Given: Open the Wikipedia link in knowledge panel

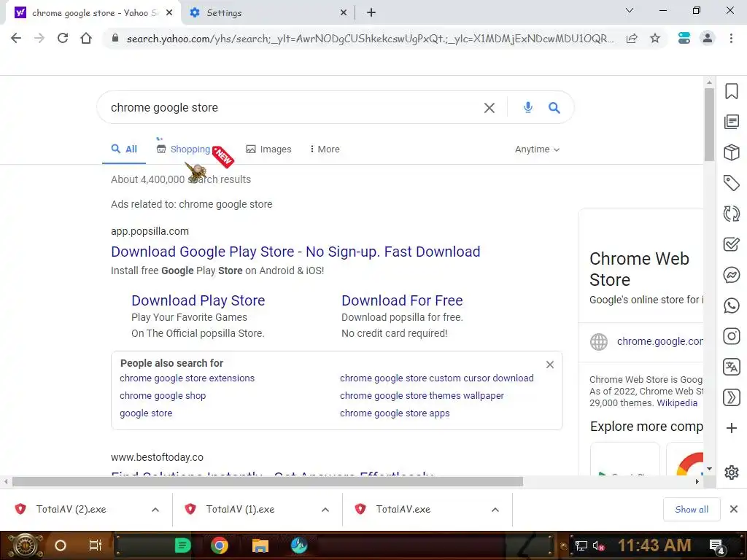Looking at the screenshot, I should tap(677, 402).
